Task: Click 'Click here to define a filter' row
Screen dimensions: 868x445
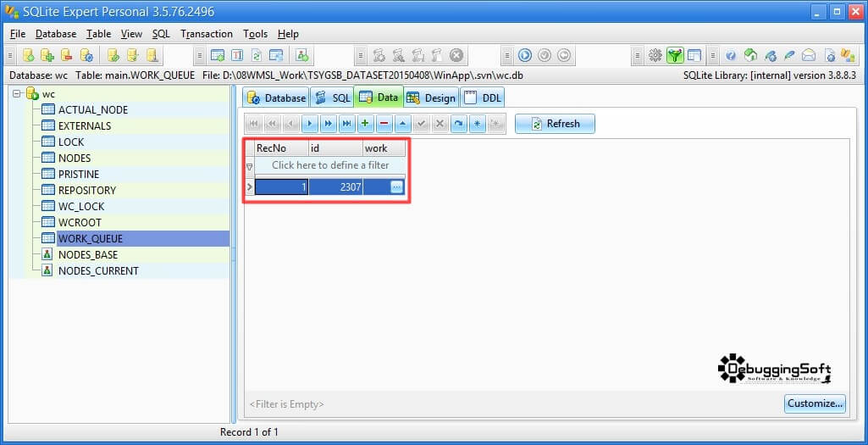Action: tap(330, 165)
